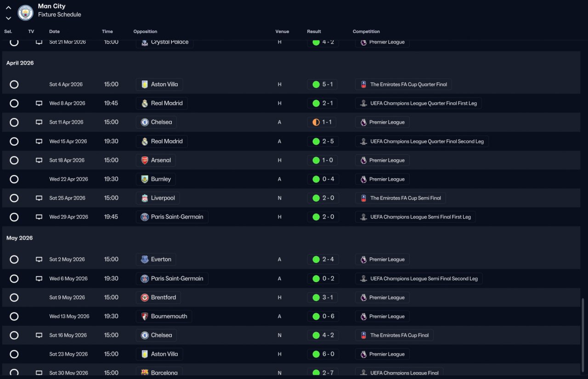Click the up chevron beside the club crest
The width and height of the screenshot is (588, 379).
8,8
